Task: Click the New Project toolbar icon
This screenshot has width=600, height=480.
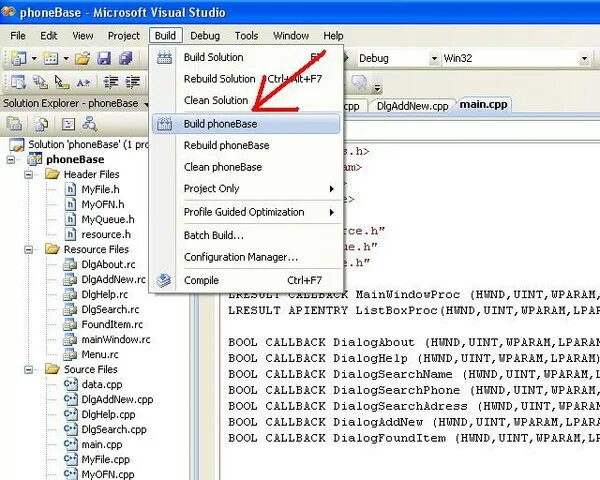Action: point(18,58)
